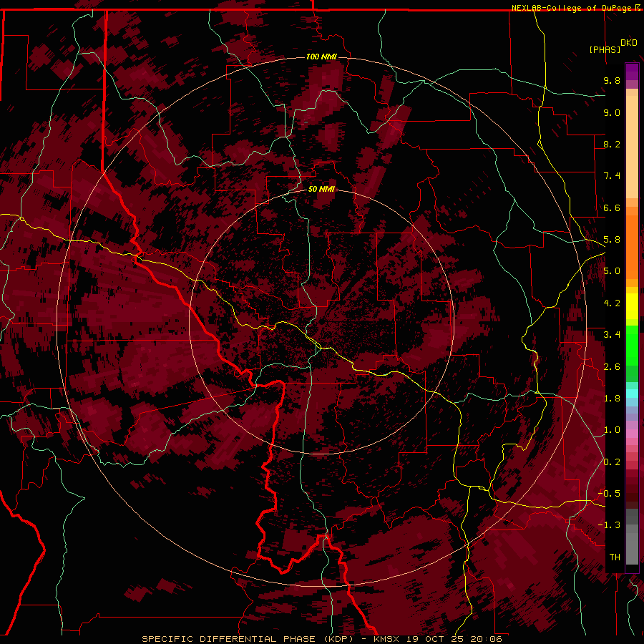Click the [PHAS] label above color scale
The height and width of the screenshot is (644, 644).
605,49
